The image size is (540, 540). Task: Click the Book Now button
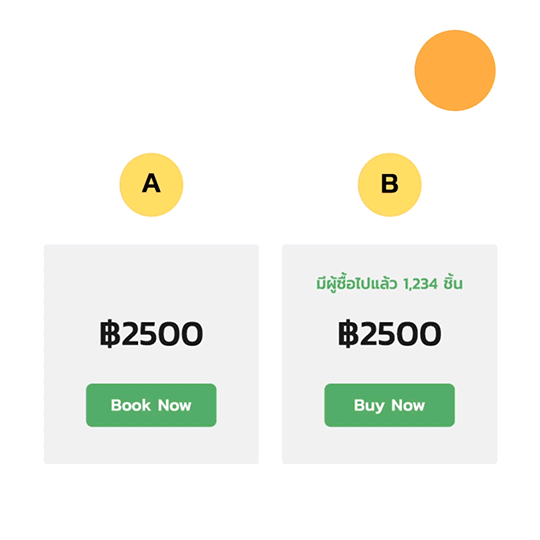pyautogui.click(x=151, y=405)
